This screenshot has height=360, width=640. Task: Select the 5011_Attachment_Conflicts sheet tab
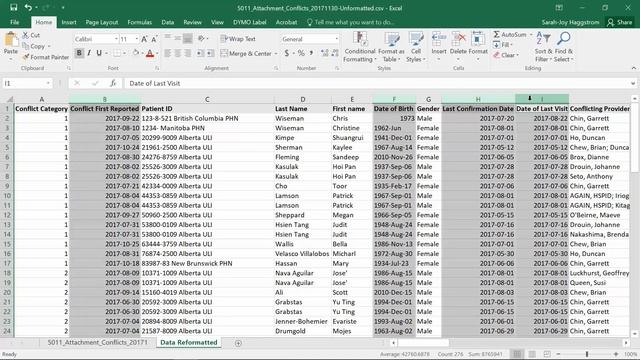(x=98, y=342)
